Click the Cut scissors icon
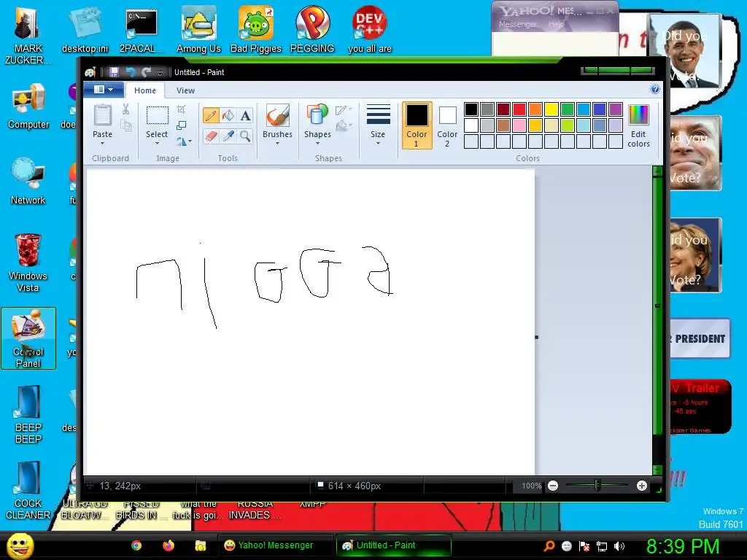The width and height of the screenshot is (747, 560). [125, 109]
